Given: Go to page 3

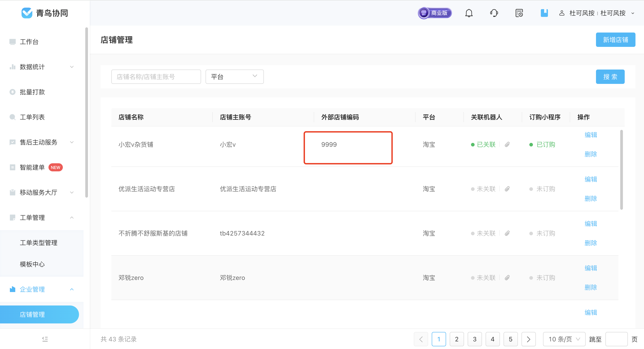Looking at the screenshot, I should (x=475, y=339).
